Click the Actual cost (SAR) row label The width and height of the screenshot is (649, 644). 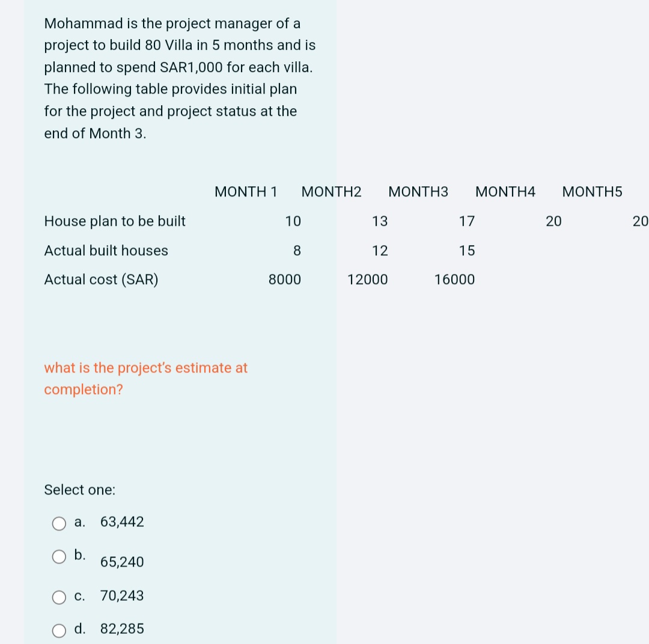point(100,279)
